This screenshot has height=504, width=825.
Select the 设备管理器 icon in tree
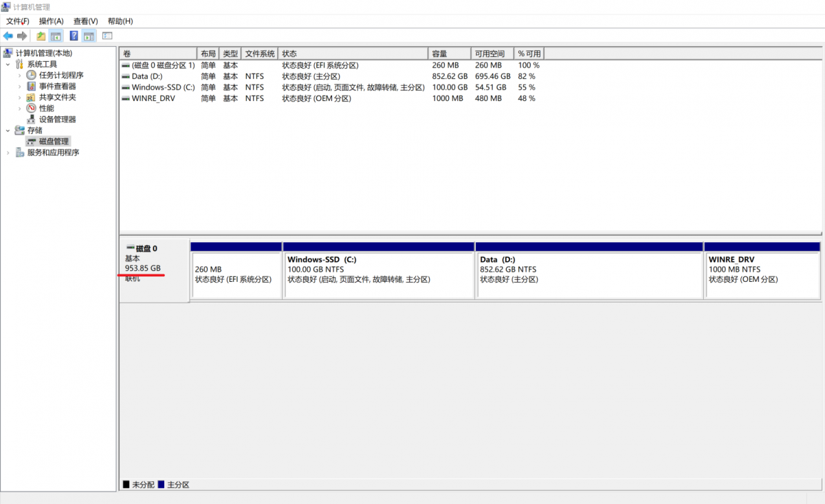(x=31, y=119)
